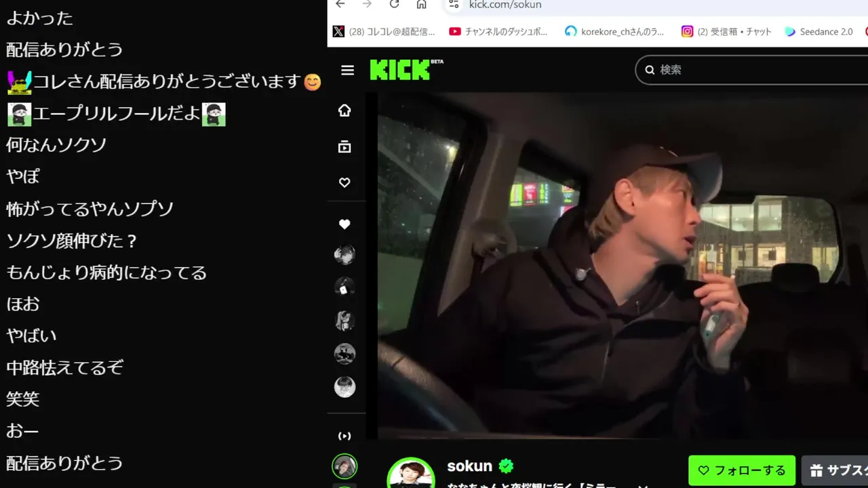Click the フォローする follow button
The height and width of the screenshot is (488, 868).
[x=742, y=470]
